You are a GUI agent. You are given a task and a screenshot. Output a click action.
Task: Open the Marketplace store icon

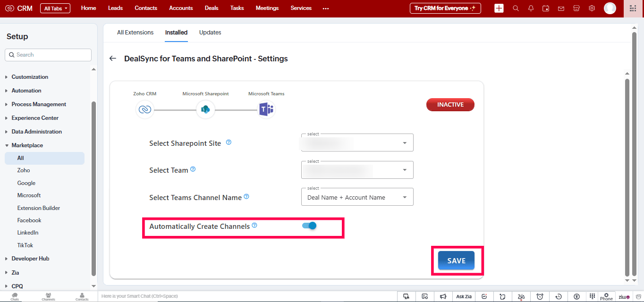click(576, 8)
